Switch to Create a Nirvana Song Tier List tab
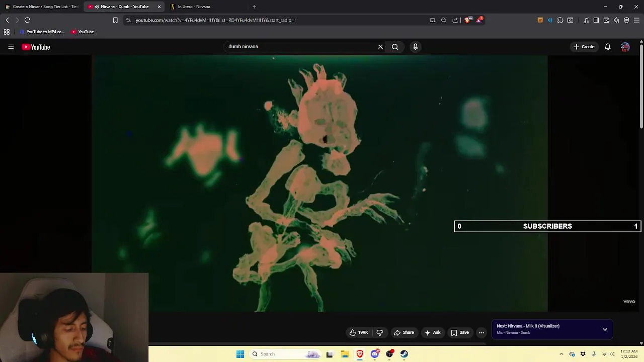The width and height of the screenshot is (644, 362). 42,7
